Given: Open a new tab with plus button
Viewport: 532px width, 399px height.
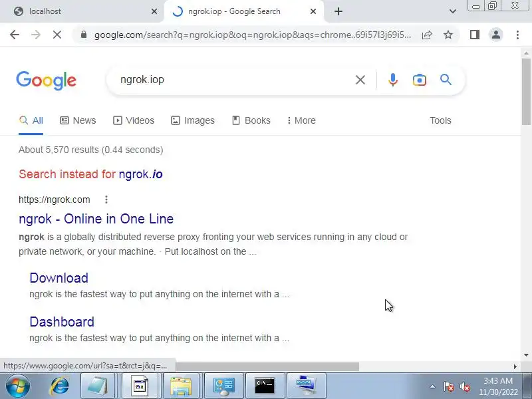Looking at the screenshot, I should [x=338, y=11].
